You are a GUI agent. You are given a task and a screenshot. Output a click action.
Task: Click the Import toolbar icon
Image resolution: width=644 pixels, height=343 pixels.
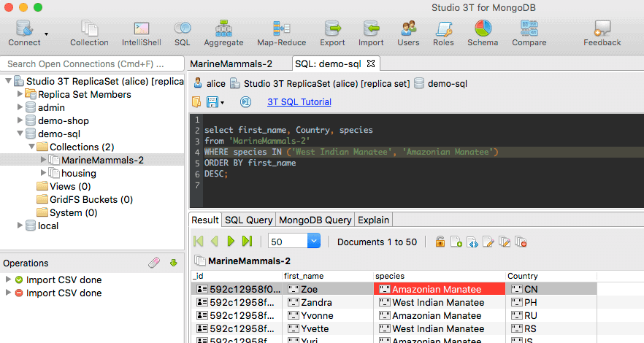tap(371, 34)
